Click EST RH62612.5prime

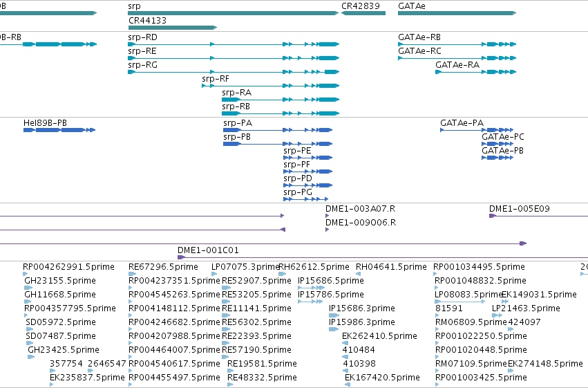(x=283, y=275)
